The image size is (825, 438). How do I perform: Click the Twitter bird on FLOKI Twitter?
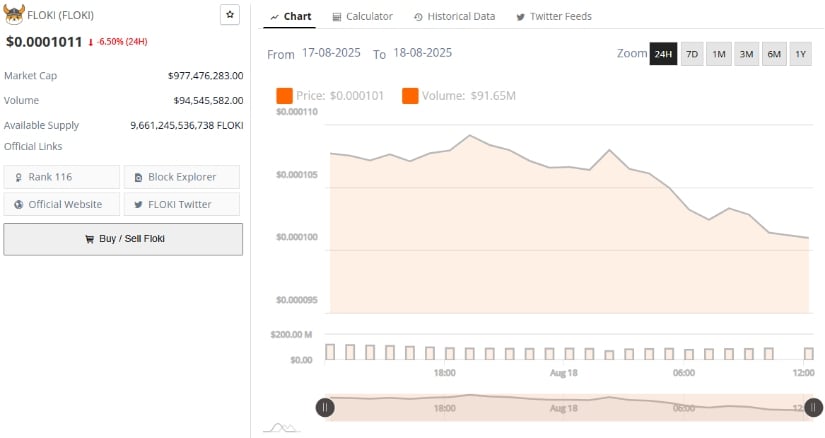(x=138, y=204)
